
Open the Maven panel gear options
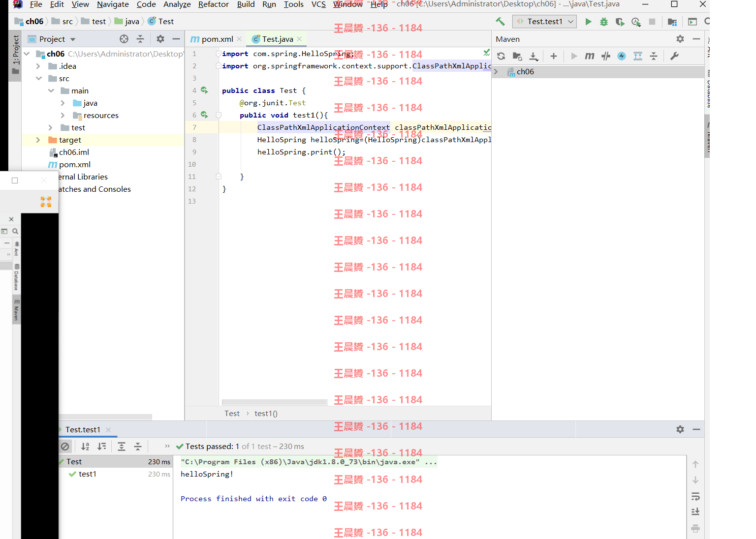point(680,39)
